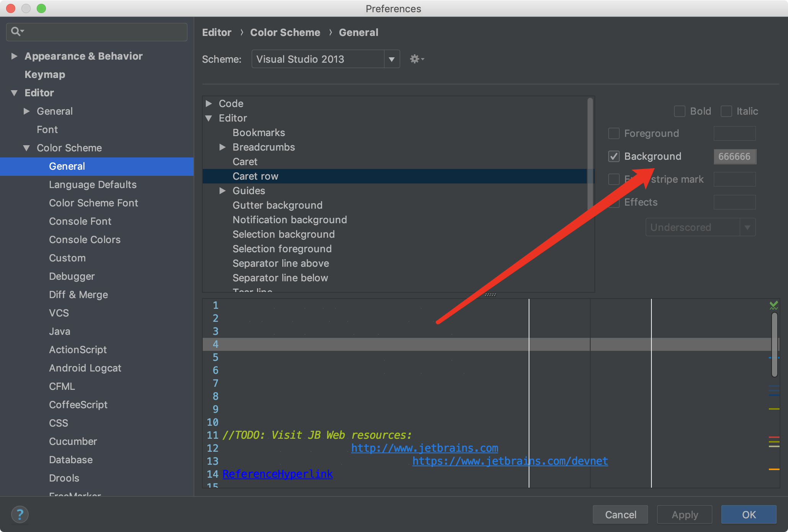The width and height of the screenshot is (788, 532).
Task: Click the Cancel button
Action: (x=620, y=514)
